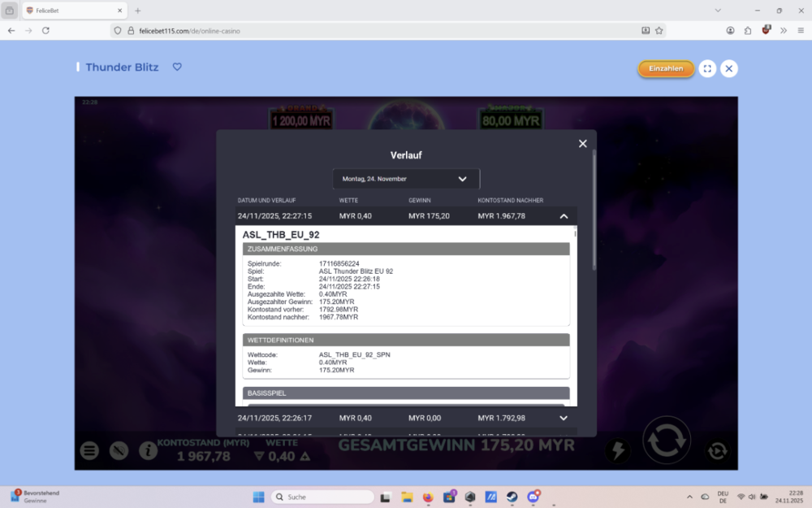
Task: Open the autoplay spin settings icon
Action: click(717, 450)
